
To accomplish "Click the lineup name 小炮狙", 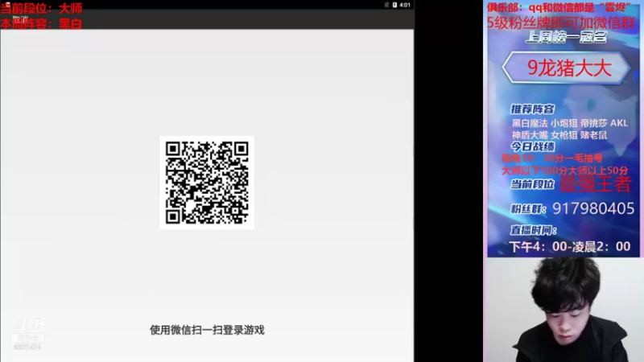I will (564, 123).
